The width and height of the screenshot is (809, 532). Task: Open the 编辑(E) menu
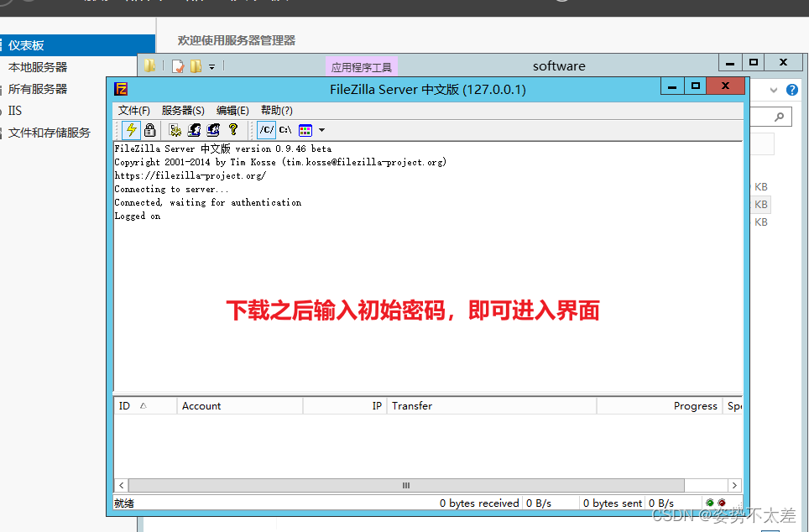pos(232,111)
